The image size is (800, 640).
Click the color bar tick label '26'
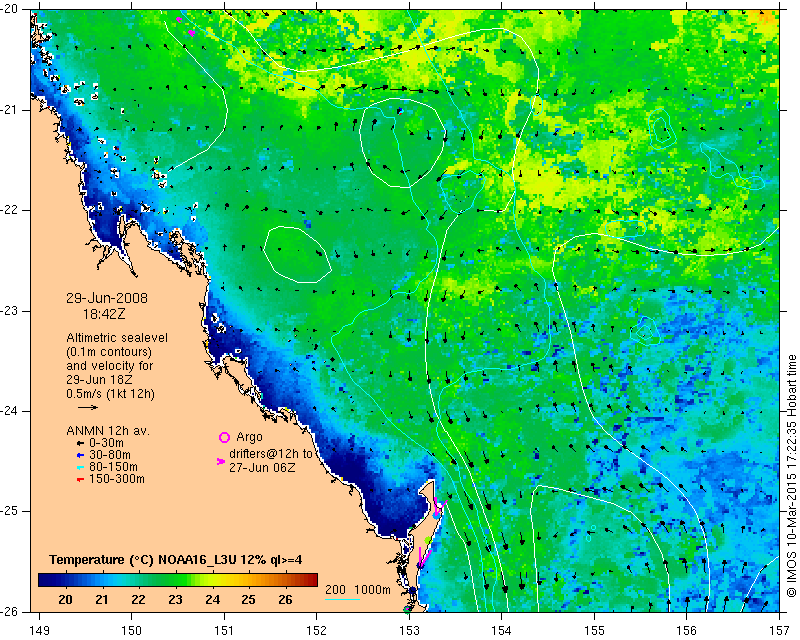coord(285,600)
